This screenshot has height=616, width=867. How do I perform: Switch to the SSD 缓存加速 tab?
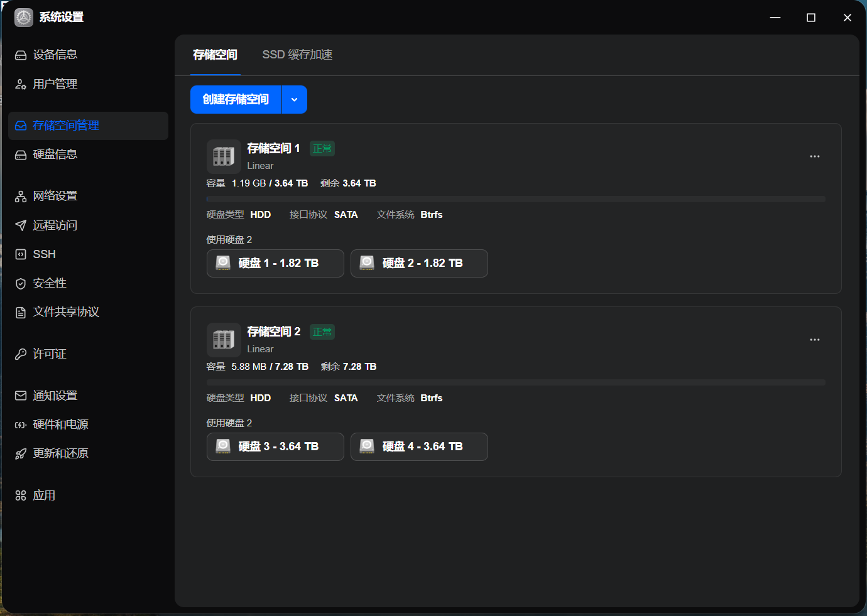pyautogui.click(x=298, y=55)
